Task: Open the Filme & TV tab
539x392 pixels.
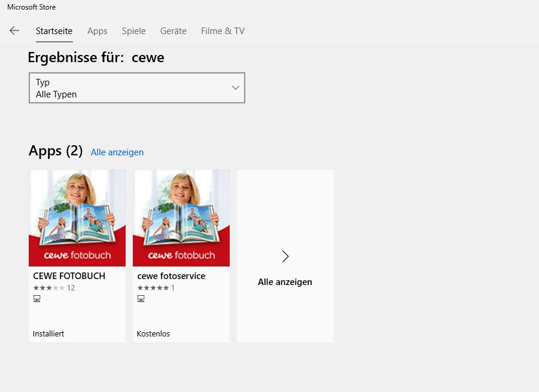Action: tap(223, 31)
